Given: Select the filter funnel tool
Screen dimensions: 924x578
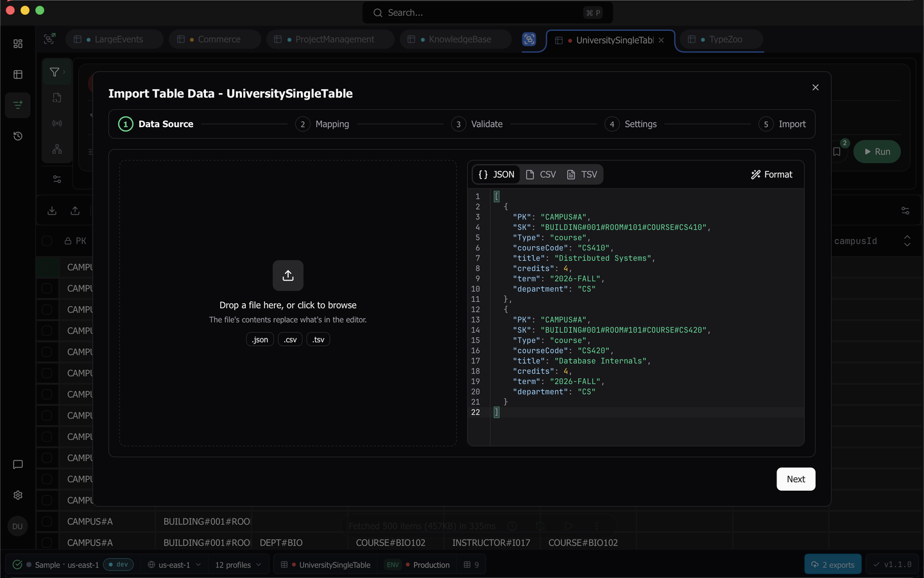Looking at the screenshot, I should click(55, 72).
